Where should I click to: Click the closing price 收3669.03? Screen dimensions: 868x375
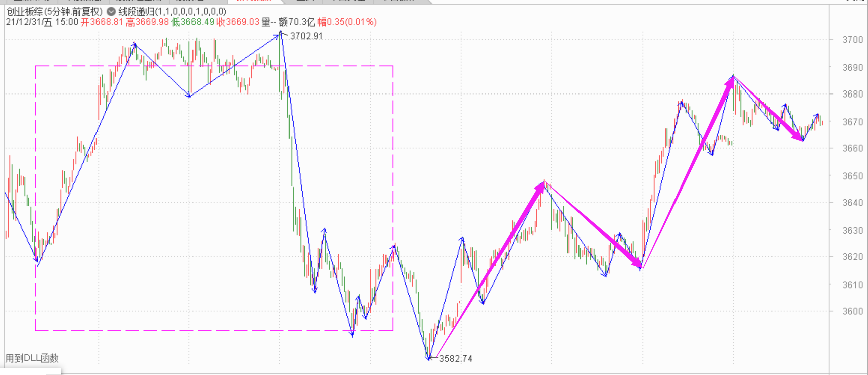pyautogui.click(x=238, y=22)
